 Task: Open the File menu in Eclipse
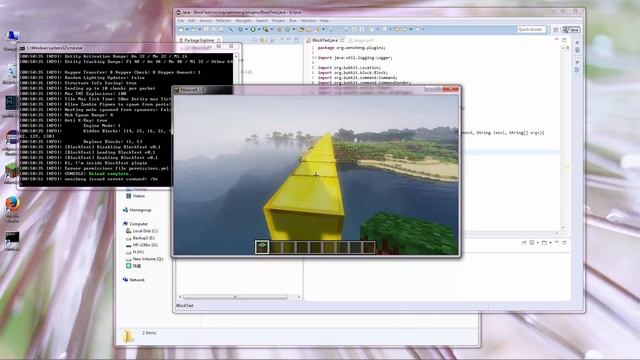(180, 21)
